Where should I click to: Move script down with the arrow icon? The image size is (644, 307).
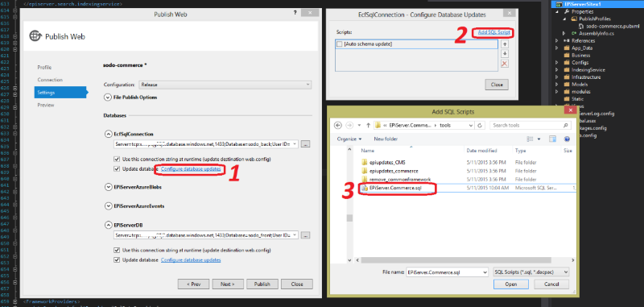pos(505,54)
